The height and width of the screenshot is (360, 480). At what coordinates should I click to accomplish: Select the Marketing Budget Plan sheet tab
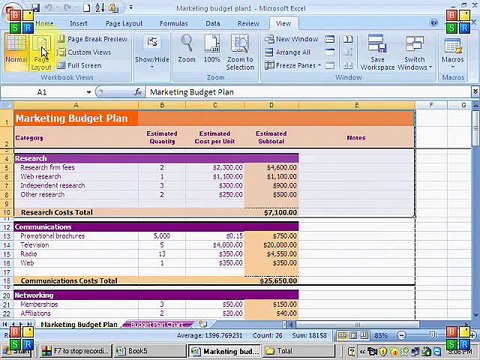79,324
